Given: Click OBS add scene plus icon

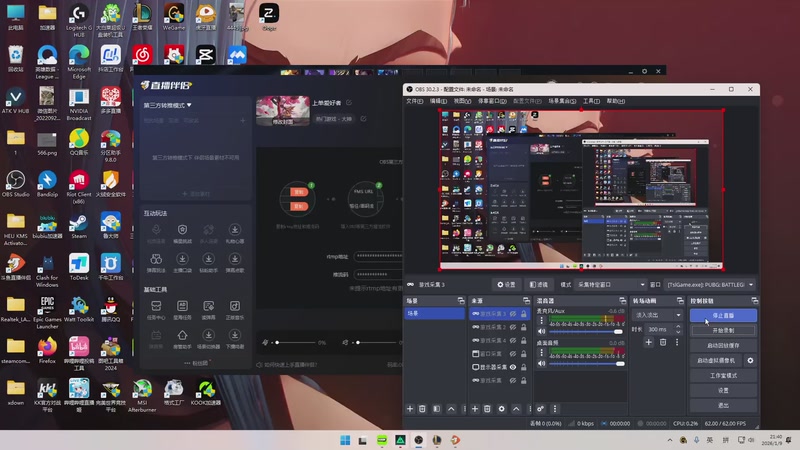Looking at the screenshot, I should (x=410, y=409).
